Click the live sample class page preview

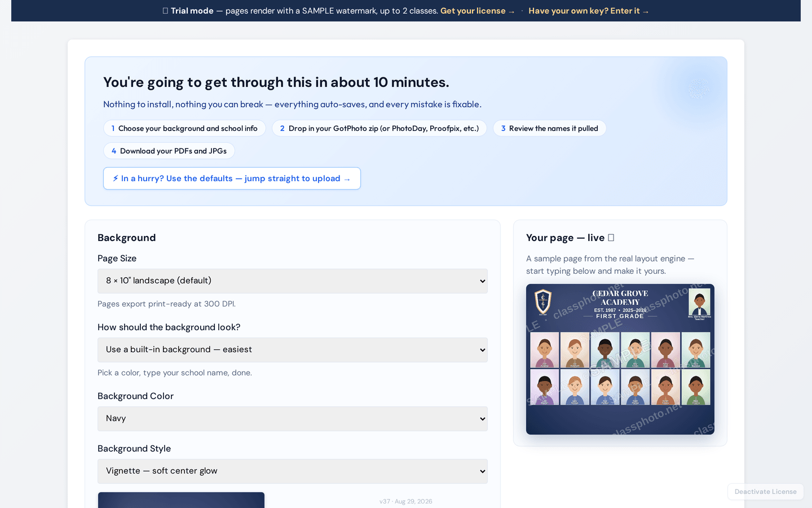click(x=620, y=359)
